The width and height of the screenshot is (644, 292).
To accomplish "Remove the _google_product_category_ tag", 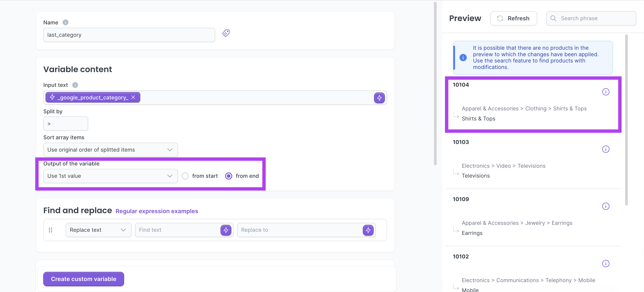I will [133, 97].
